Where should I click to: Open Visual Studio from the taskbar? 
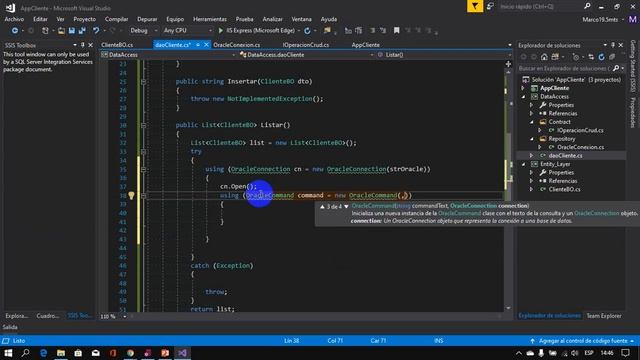(182, 353)
